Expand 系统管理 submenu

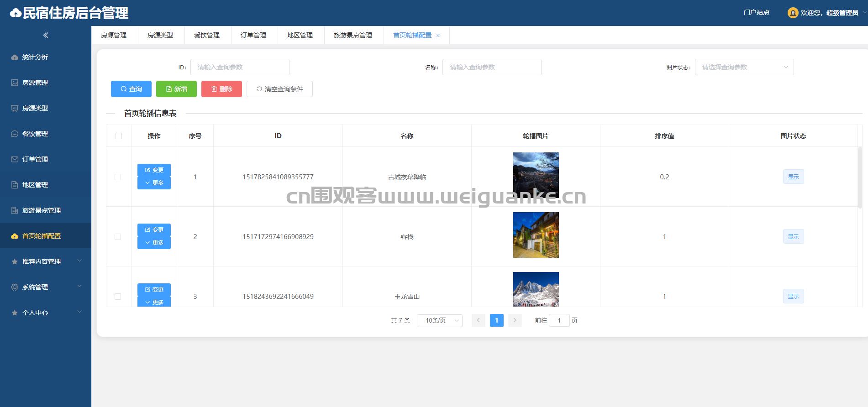[79, 287]
